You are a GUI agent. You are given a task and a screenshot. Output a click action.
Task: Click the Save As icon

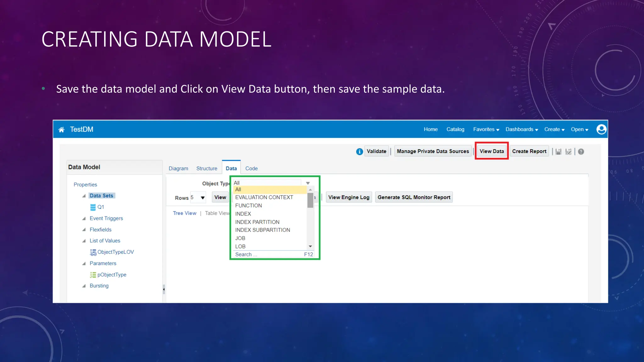(568, 152)
